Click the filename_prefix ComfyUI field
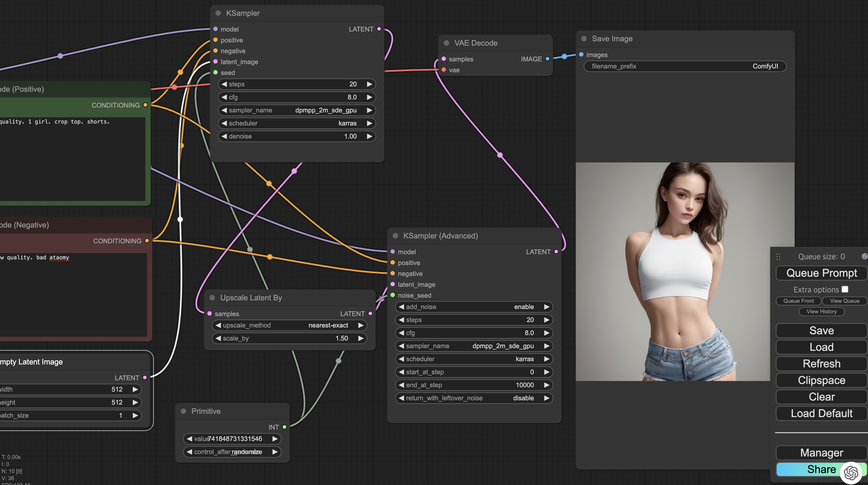868x485 pixels. 685,66
